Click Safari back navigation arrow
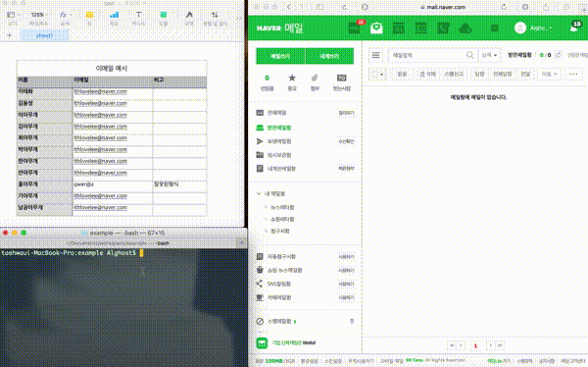 point(288,7)
